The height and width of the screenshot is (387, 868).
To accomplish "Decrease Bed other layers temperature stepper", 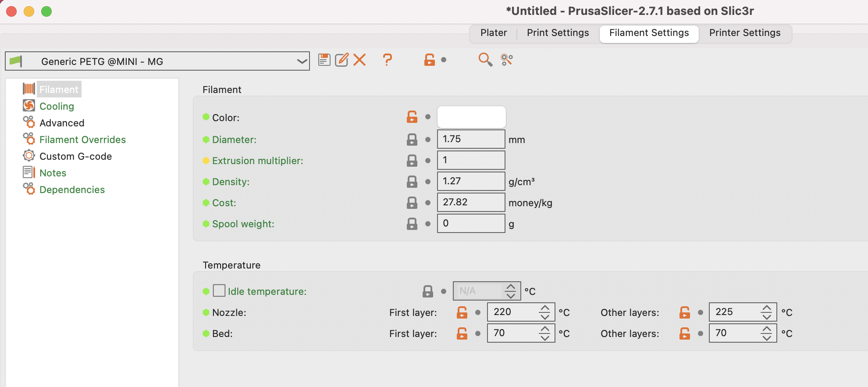I will pos(766,337).
